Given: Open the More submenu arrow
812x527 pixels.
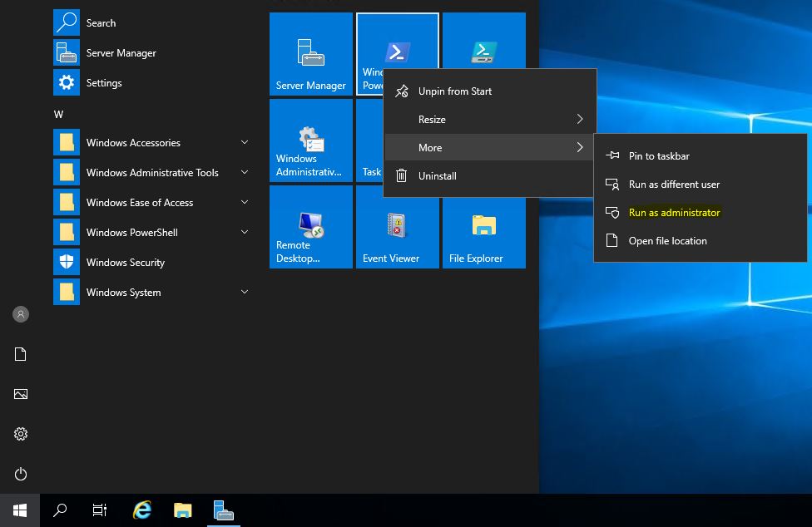Looking at the screenshot, I should pos(580,147).
